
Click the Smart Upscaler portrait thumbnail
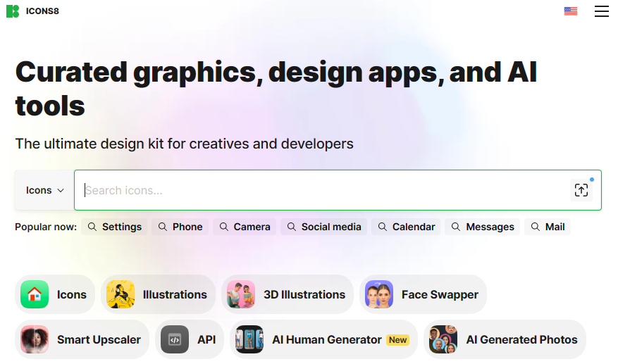(35, 339)
